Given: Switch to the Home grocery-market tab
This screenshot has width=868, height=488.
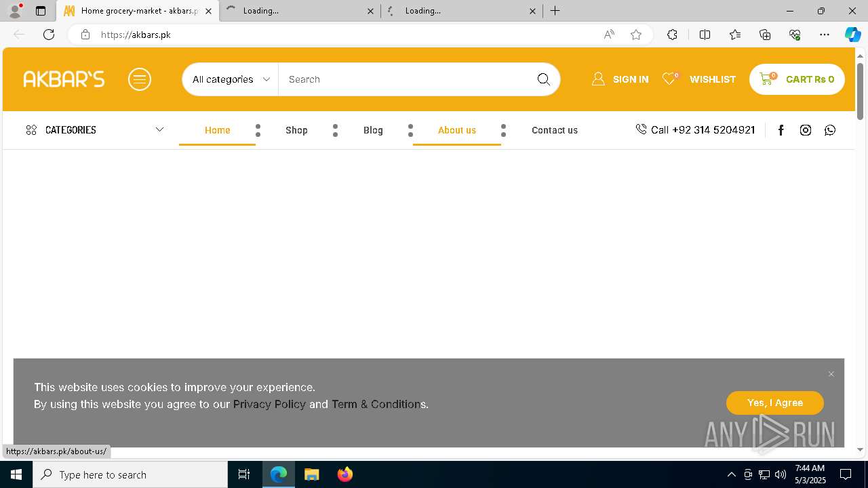Looking at the screenshot, I should pos(138,11).
